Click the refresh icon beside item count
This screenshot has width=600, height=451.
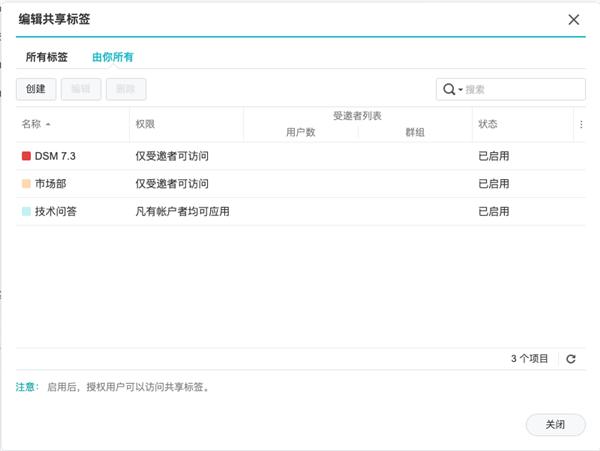click(x=571, y=358)
